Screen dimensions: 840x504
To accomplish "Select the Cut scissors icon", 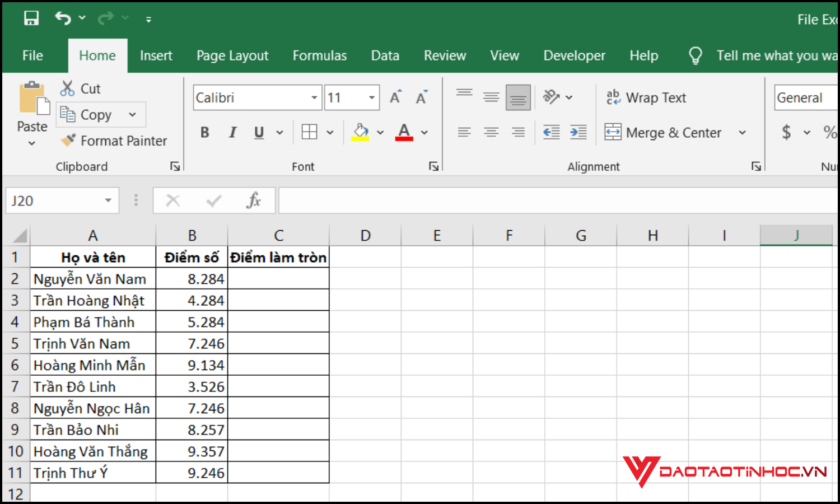I will [68, 88].
